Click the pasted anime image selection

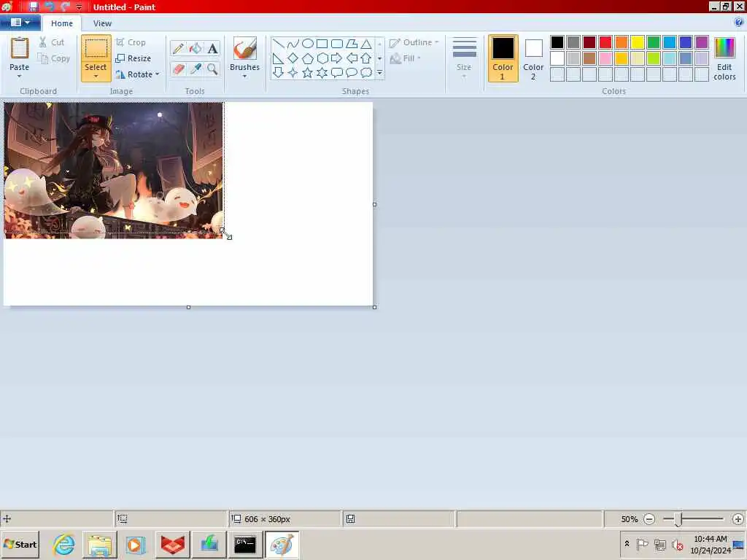pyautogui.click(x=113, y=170)
